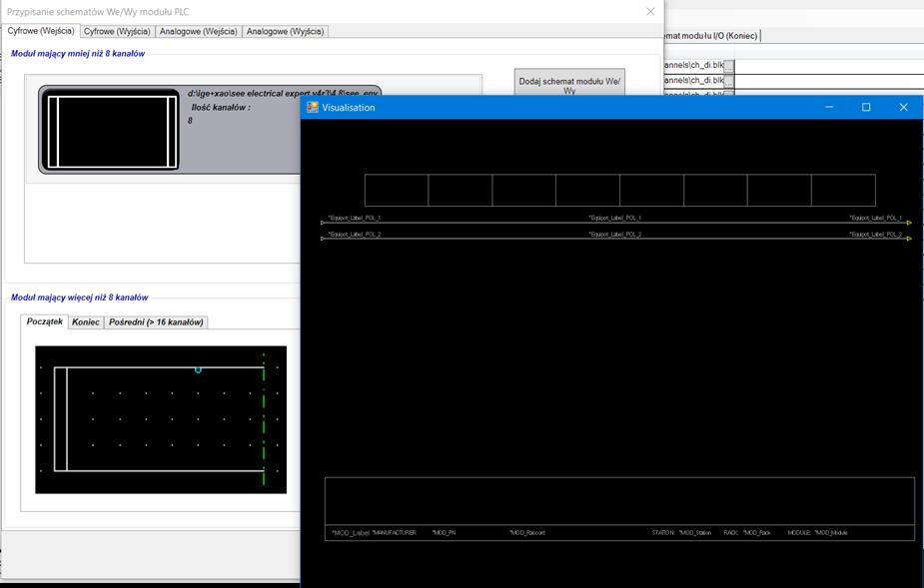Open the Pośredni (> 16 kanałów) tab
Image resolution: width=924 pixels, height=588 pixels.
click(x=156, y=322)
